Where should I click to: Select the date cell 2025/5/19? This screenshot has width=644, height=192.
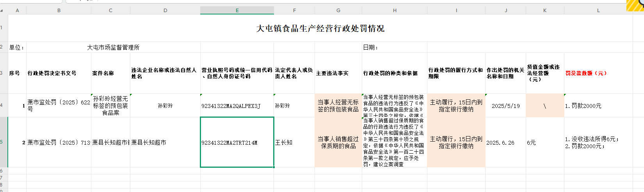coord(505,106)
